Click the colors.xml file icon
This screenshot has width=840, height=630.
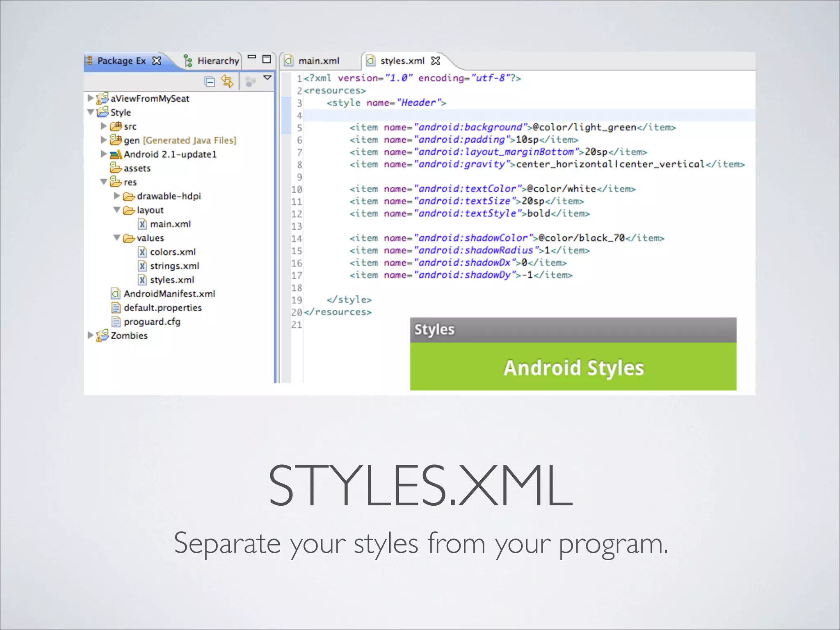(x=142, y=252)
